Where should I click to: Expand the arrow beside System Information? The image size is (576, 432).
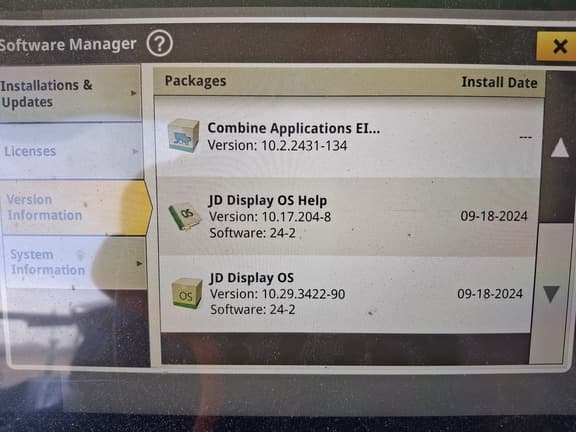point(139,263)
